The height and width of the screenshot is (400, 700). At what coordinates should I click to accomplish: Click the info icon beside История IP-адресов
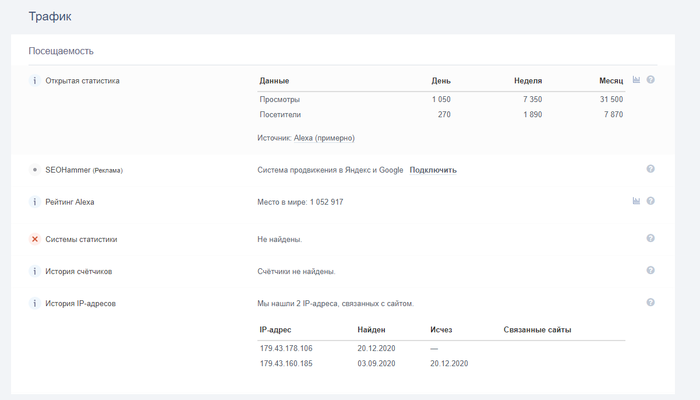tap(35, 303)
